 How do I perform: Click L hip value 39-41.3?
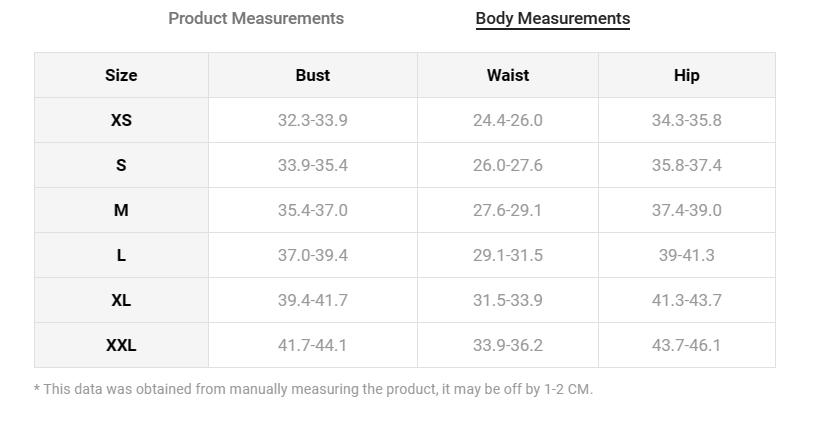(686, 255)
